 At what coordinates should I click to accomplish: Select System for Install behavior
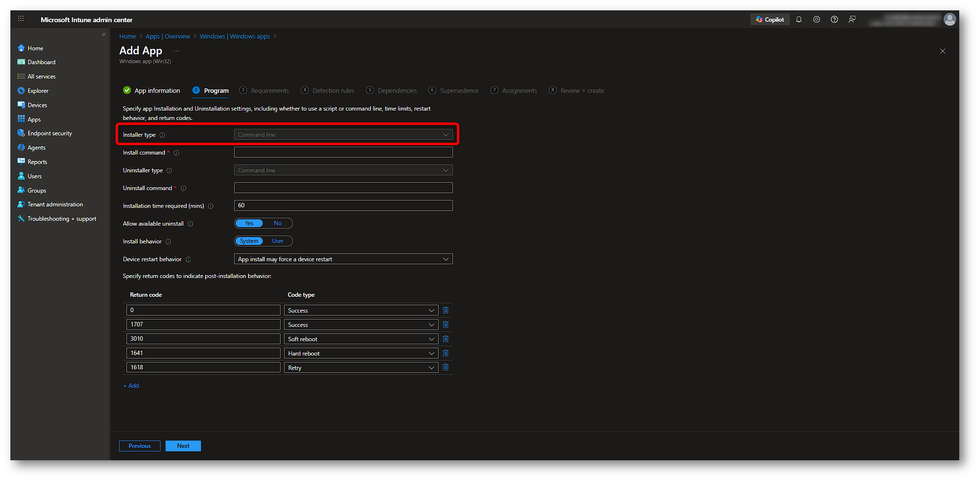point(249,241)
